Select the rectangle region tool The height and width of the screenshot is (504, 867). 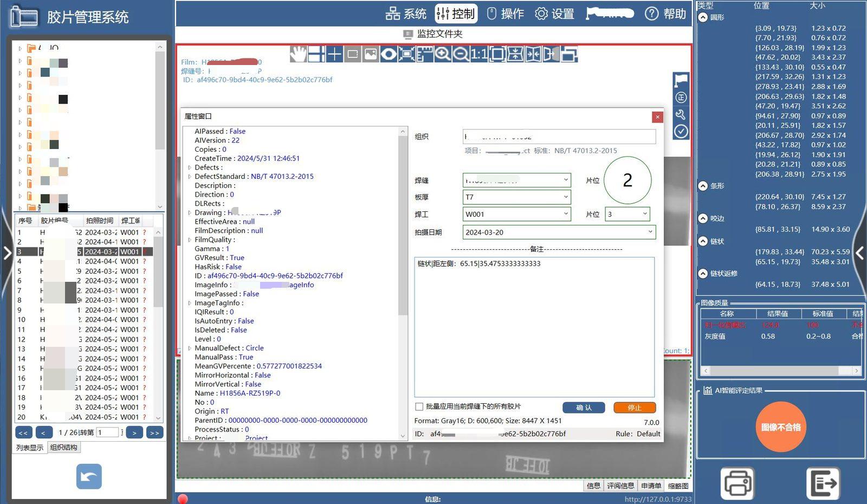point(353,54)
